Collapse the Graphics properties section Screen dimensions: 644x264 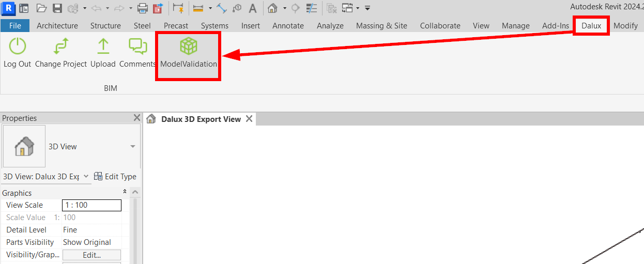pyautogui.click(x=125, y=192)
